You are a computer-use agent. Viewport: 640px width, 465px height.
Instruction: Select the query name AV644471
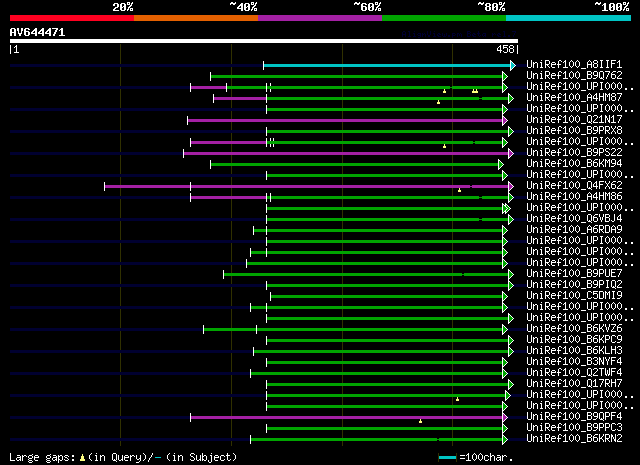(x=37, y=32)
